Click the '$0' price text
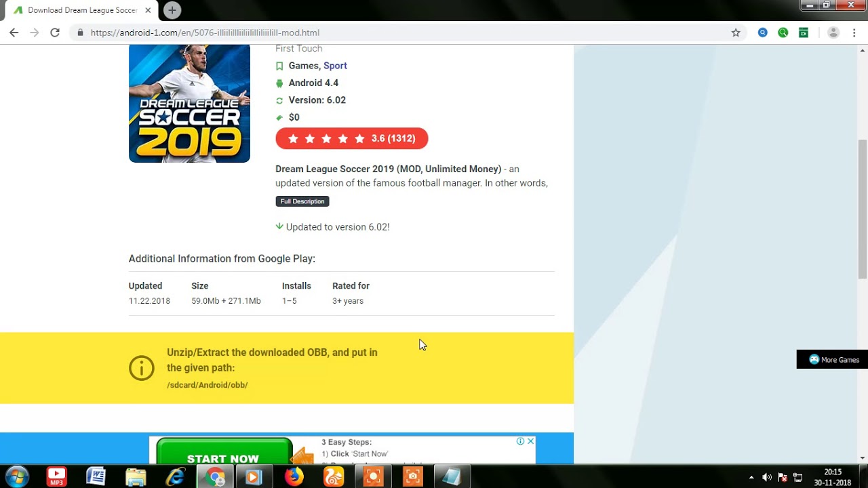Viewport: 868px width, 488px height. [294, 117]
